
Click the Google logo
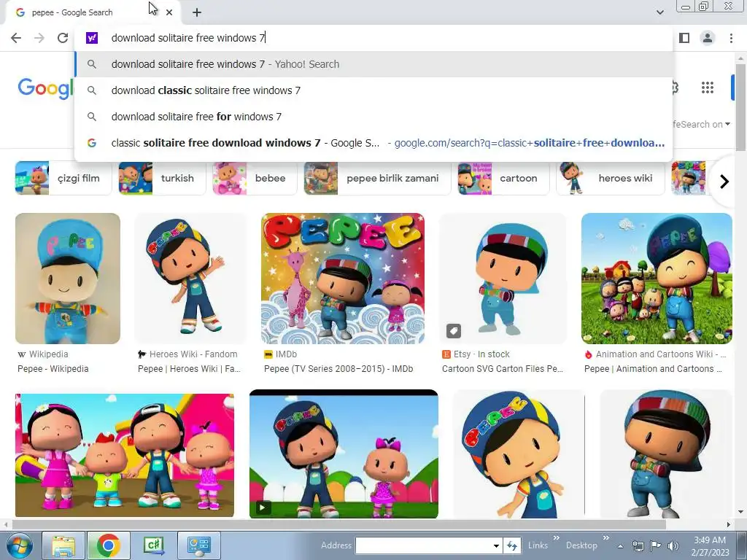tap(46, 88)
